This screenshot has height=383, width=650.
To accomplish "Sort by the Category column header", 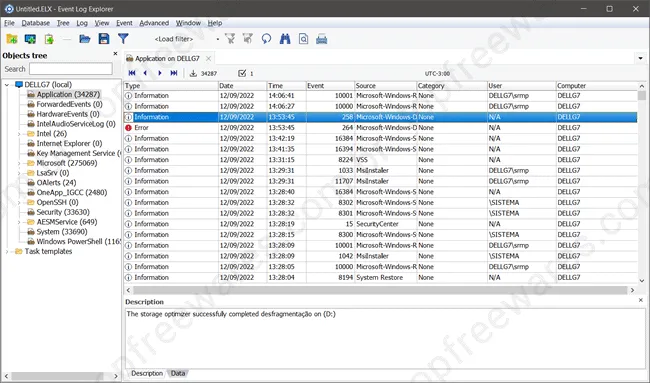I will click(x=452, y=86).
